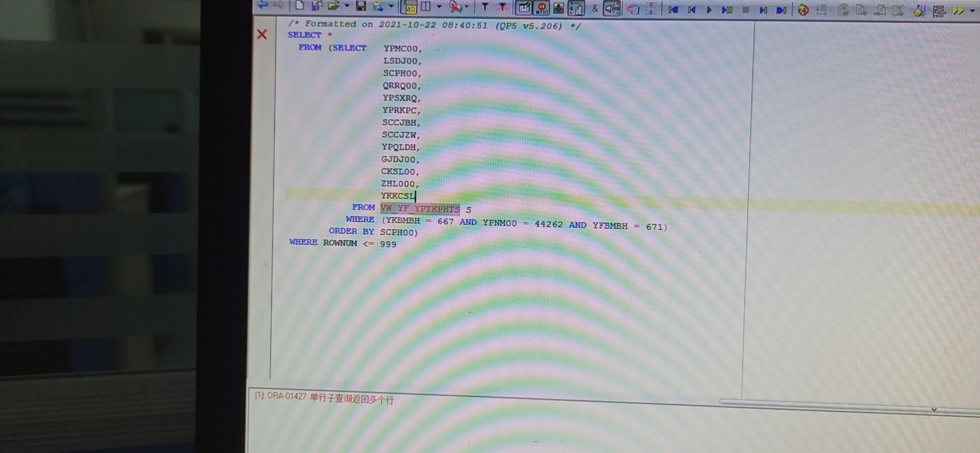Click the YPNM00 = 44262 condition
Screen dimensions: 980x453
click(x=523, y=223)
